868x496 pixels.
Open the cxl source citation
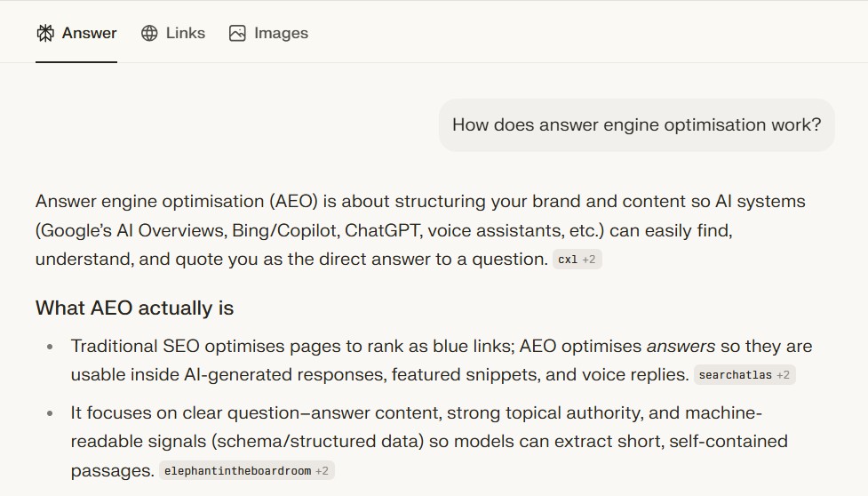coord(567,260)
